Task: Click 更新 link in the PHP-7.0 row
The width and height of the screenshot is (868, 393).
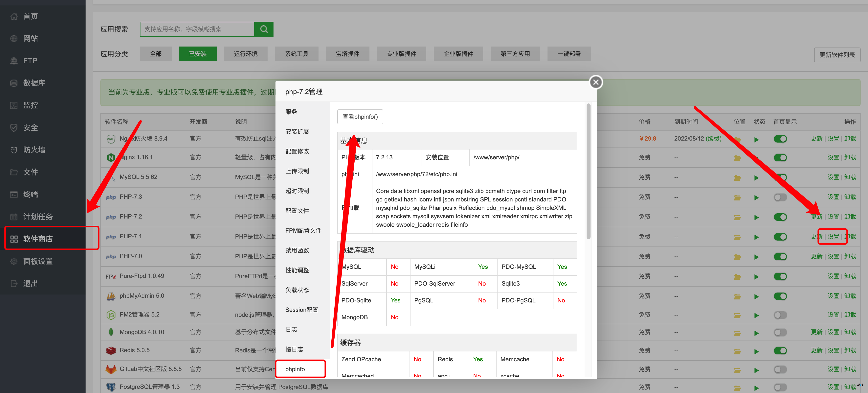Action: (817, 256)
